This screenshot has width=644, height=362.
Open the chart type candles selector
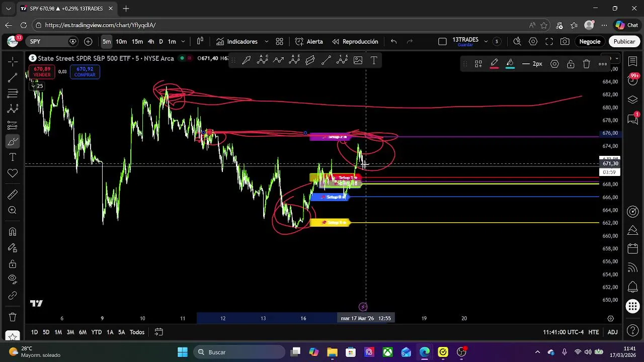[200, 42]
